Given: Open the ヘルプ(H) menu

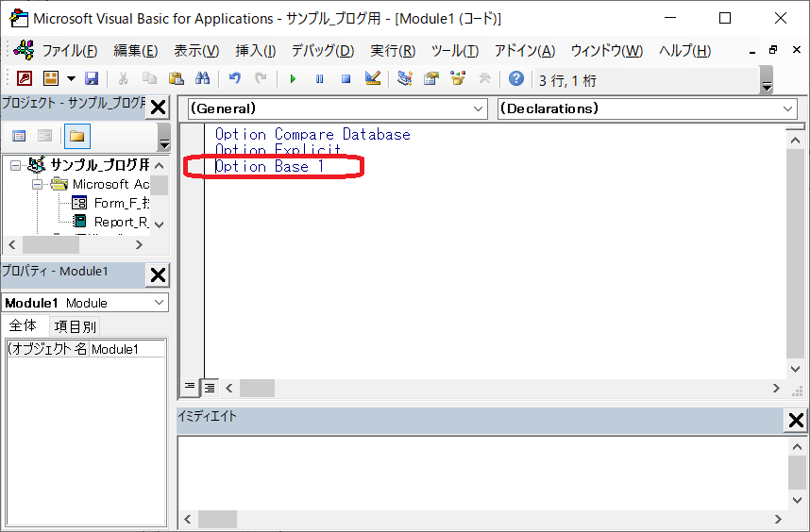Looking at the screenshot, I should [x=685, y=51].
